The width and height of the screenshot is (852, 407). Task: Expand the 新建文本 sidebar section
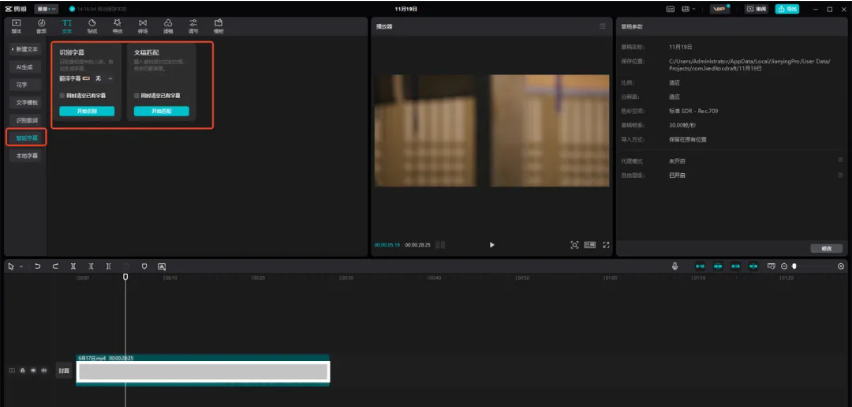(26, 48)
